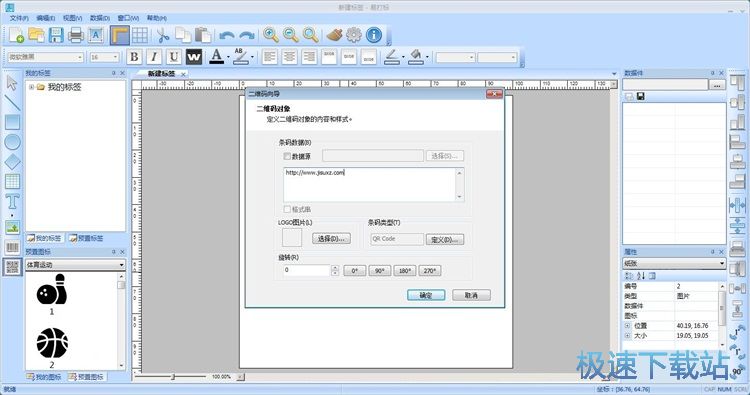The image size is (750, 395).
Task: Open an existing label file
Action: click(x=36, y=35)
